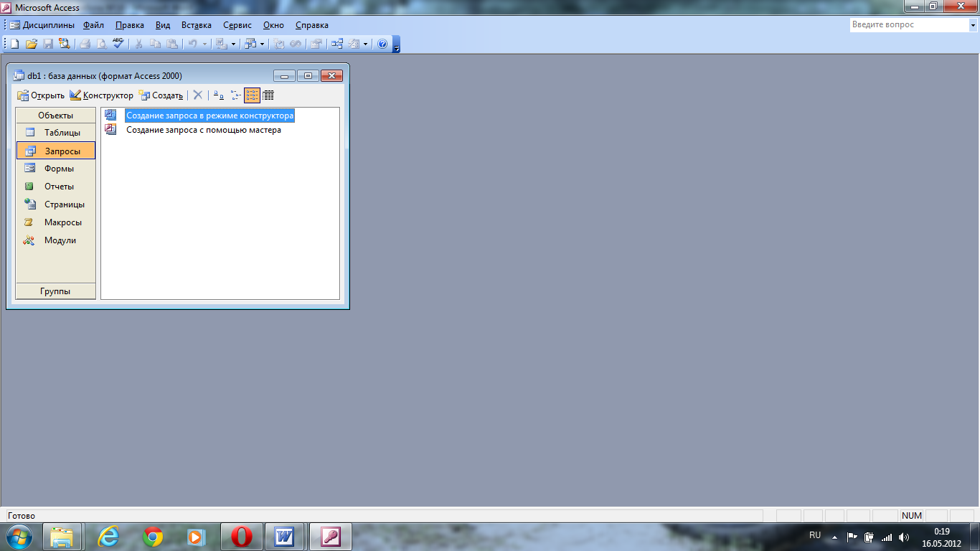Expand the Undo dropdown arrow
980x551 pixels.
[x=204, y=44]
